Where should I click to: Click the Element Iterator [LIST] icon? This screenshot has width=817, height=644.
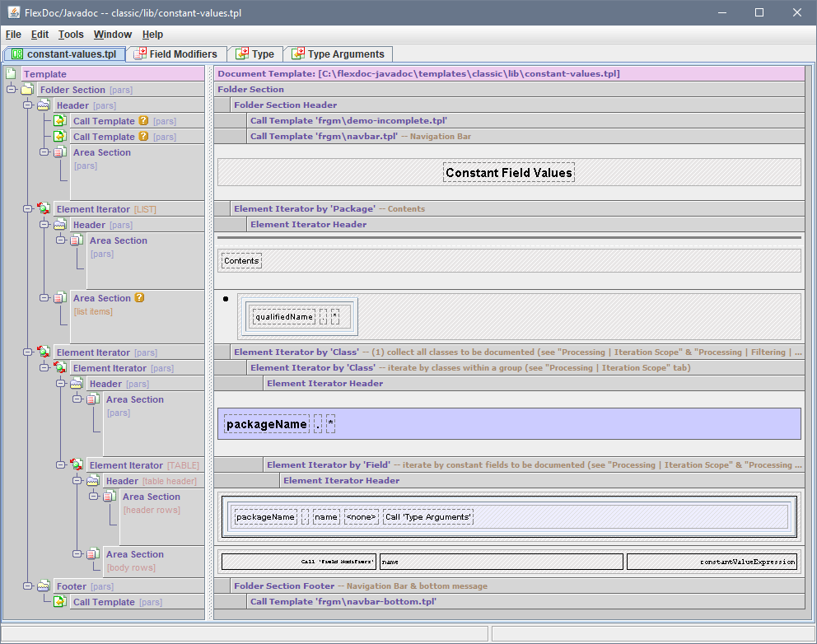(44, 209)
